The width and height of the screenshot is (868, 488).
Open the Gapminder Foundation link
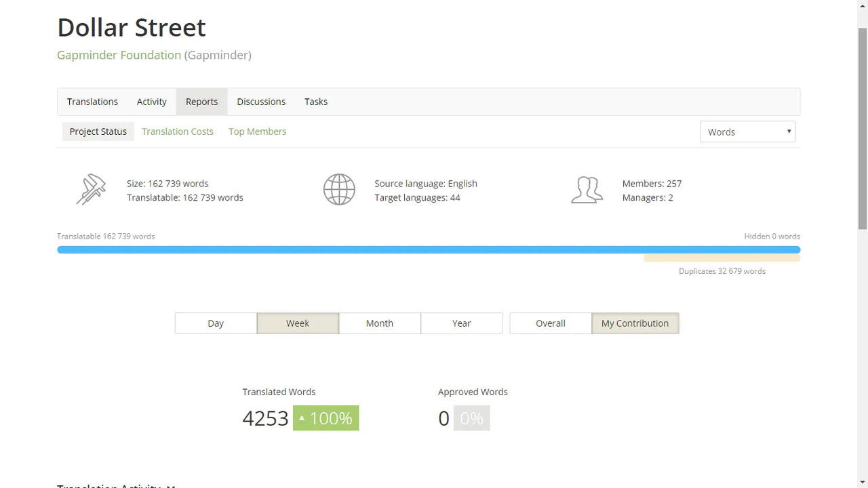pos(119,55)
